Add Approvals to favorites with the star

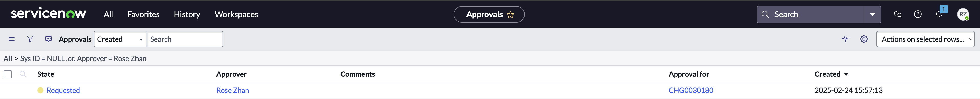[510, 15]
